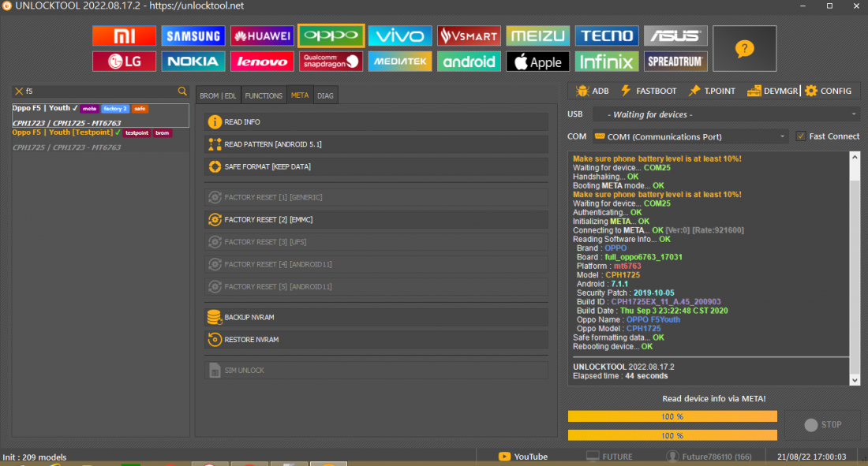The height and width of the screenshot is (466, 868).
Task: Run SAFE FORMAT [KEEP DATA]
Action: click(x=376, y=166)
